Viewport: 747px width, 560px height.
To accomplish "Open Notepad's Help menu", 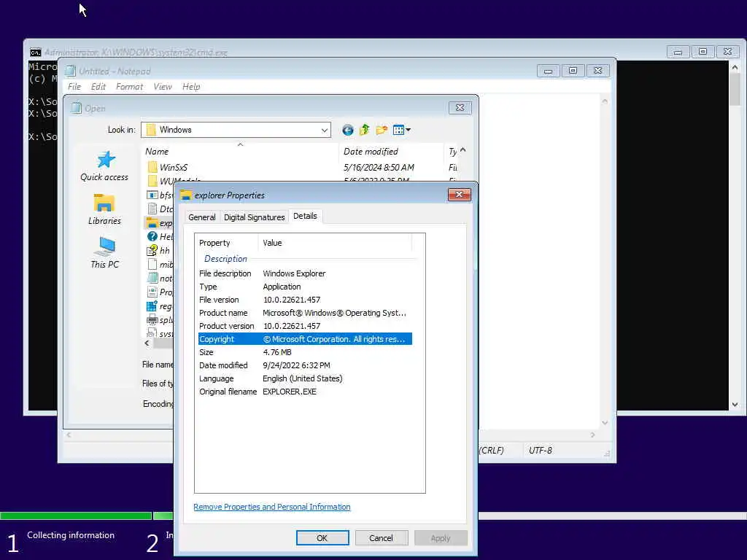I will click(191, 87).
